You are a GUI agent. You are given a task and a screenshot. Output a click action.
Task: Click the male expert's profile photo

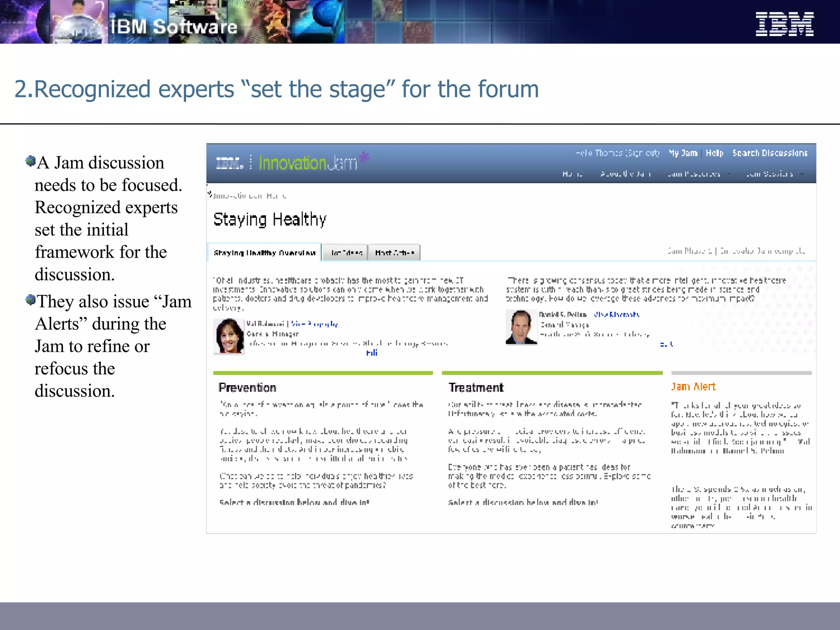[x=521, y=327]
